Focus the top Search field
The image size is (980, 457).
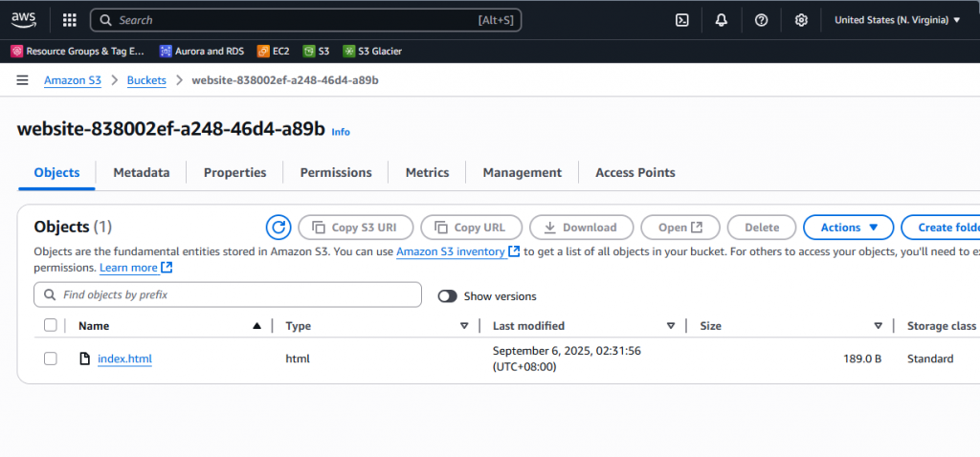click(x=305, y=20)
